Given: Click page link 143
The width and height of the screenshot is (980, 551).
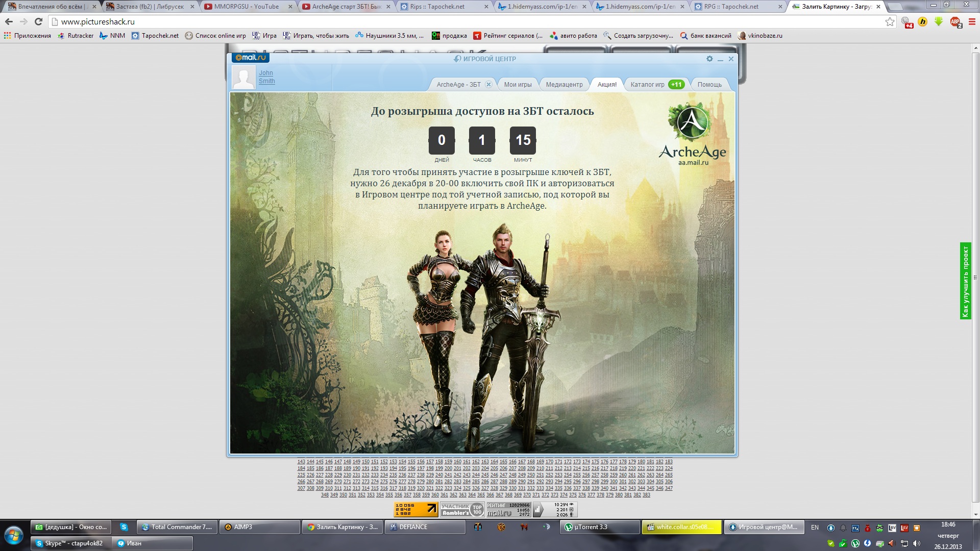Looking at the screenshot, I should (301, 462).
